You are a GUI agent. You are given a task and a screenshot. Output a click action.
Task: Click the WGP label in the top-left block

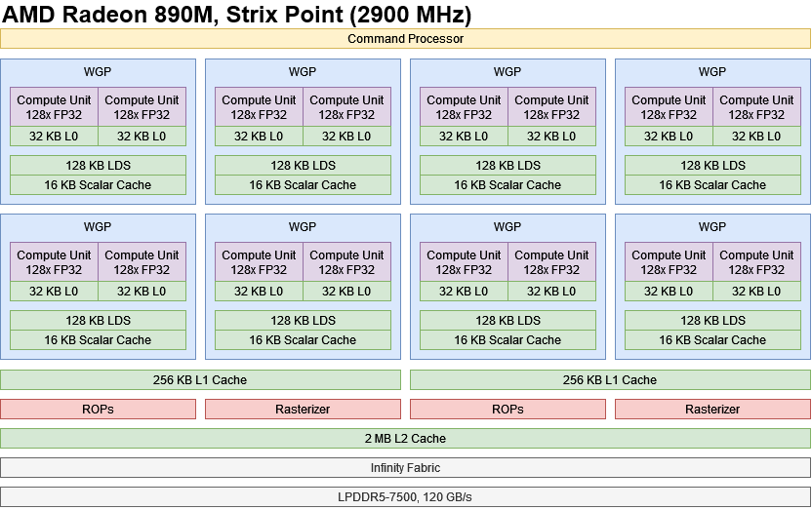click(x=98, y=72)
